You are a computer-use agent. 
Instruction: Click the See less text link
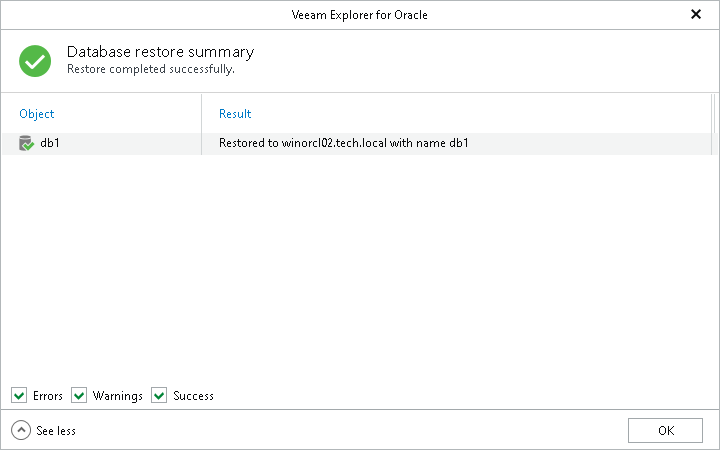pos(56,431)
